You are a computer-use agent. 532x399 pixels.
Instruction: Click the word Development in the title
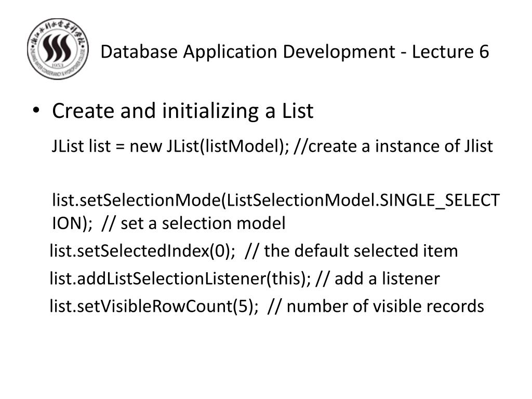[339, 52]
